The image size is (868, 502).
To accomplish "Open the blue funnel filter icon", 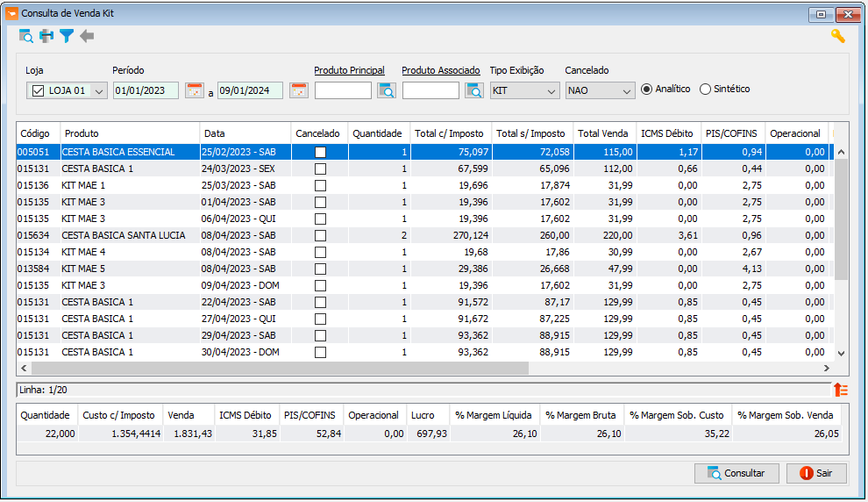I will [x=67, y=37].
